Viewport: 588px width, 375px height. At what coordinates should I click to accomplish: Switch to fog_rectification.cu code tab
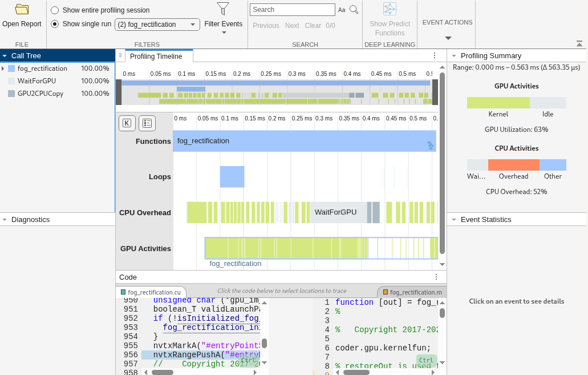[x=151, y=292]
